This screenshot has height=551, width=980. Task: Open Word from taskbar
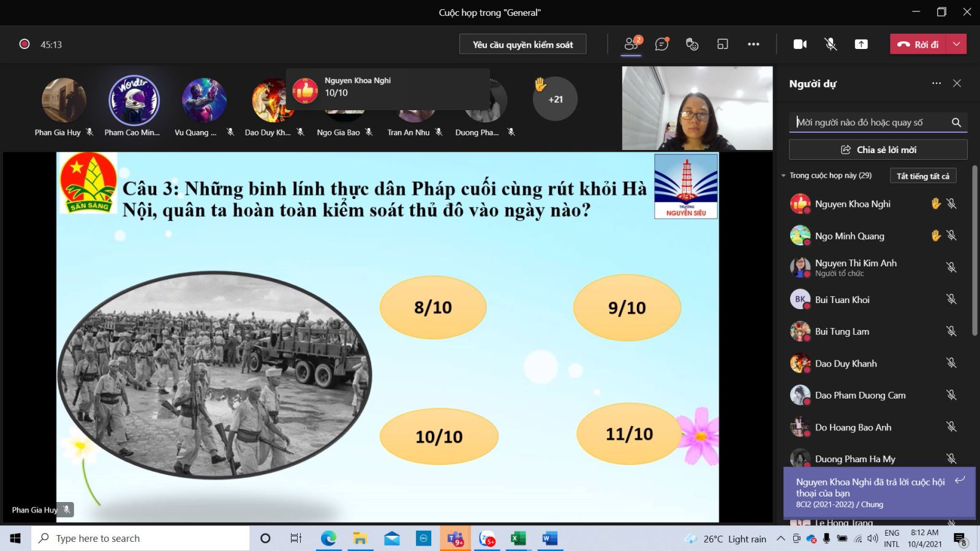(x=549, y=538)
